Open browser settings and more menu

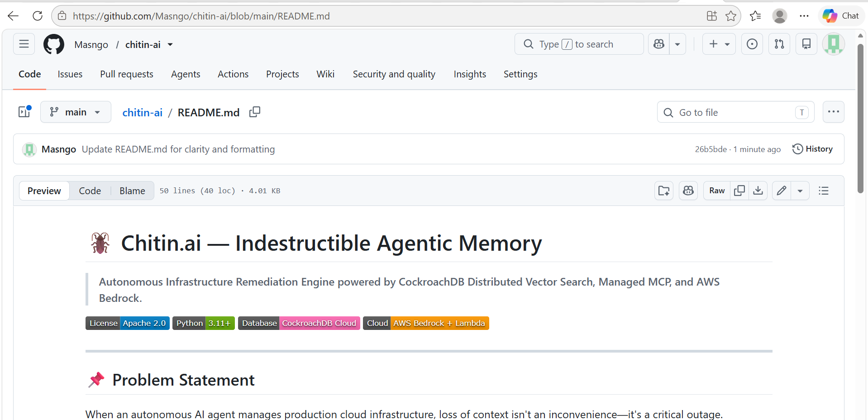pyautogui.click(x=804, y=16)
